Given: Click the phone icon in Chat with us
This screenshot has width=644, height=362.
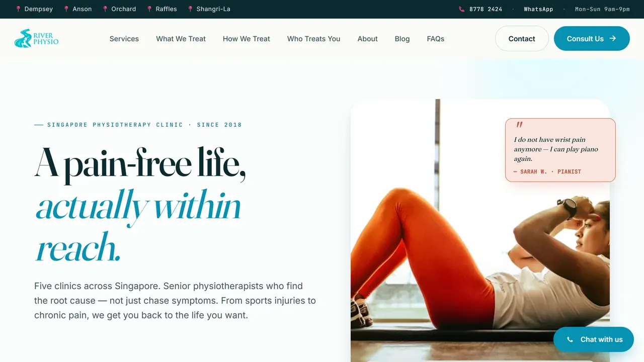Looking at the screenshot, I should click(570, 339).
